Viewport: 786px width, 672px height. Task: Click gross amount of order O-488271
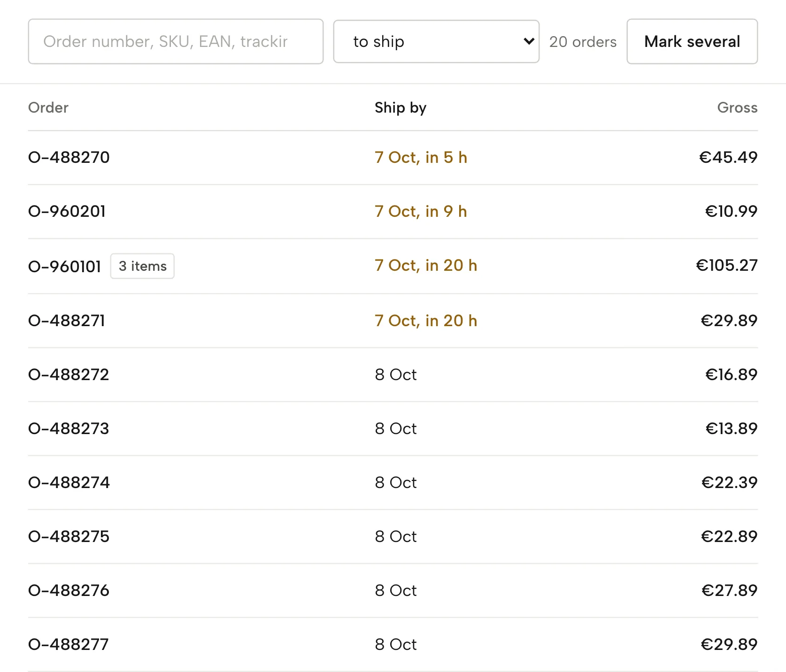(729, 321)
